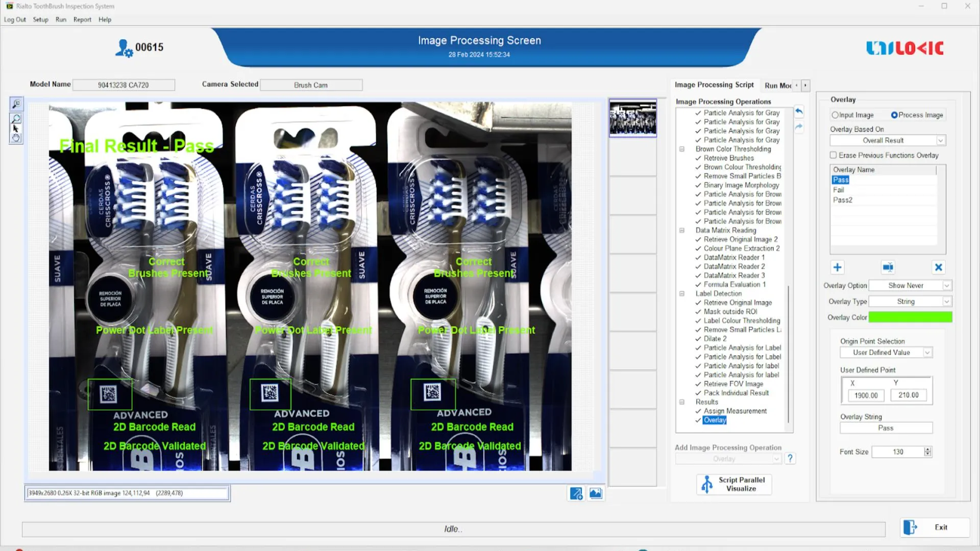
Task: Click the Script Parallel Visualize button
Action: click(x=734, y=484)
